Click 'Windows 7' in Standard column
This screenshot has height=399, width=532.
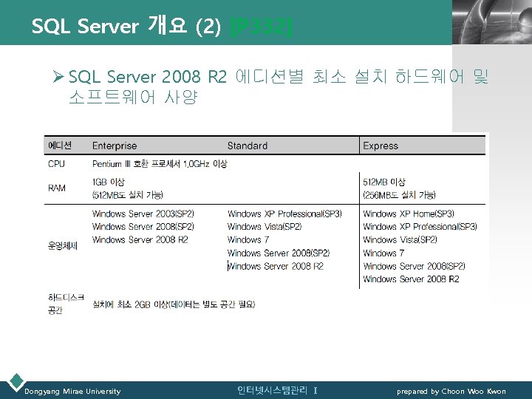248,239
